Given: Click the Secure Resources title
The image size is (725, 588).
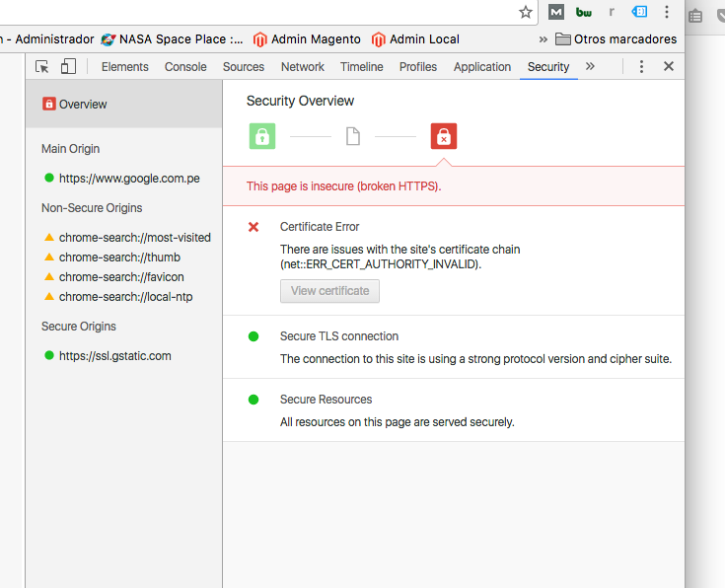Looking at the screenshot, I should pos(326,400).
